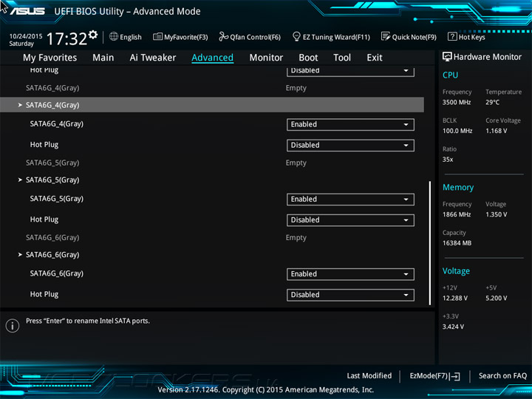Click the CPU temperature 29°C value
532x399 pixels.
492,102
